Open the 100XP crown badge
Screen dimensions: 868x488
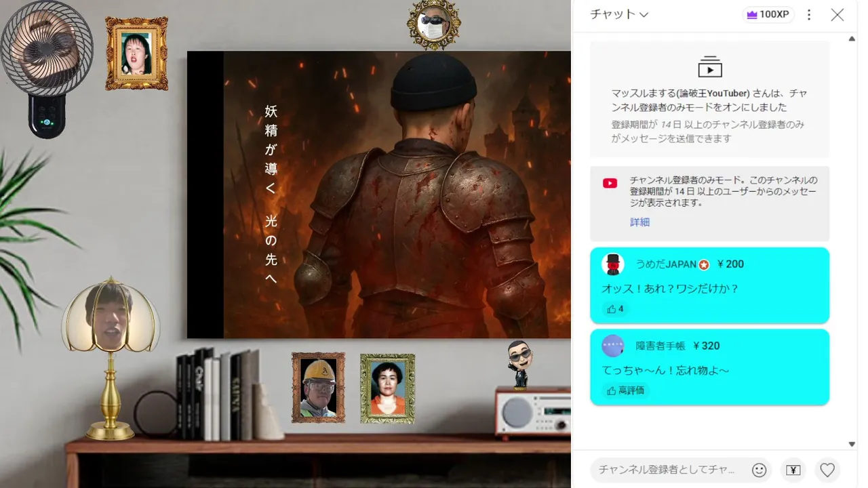768,14
